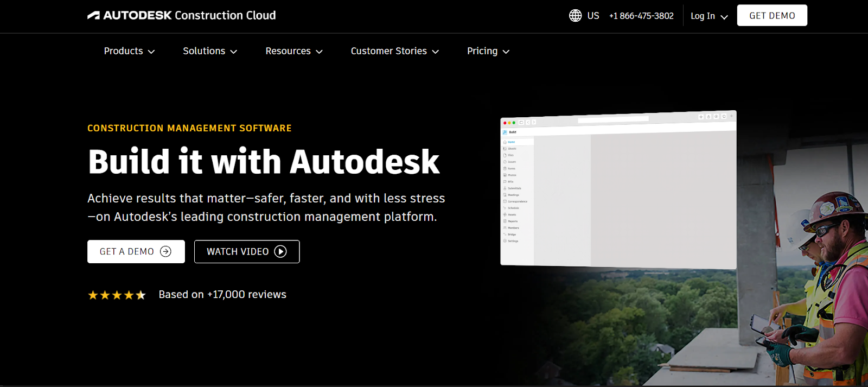The height and width of the screenshot is (387, 868).
Task: Expand the Solutions menu
Action: click(x=210, y=51)
